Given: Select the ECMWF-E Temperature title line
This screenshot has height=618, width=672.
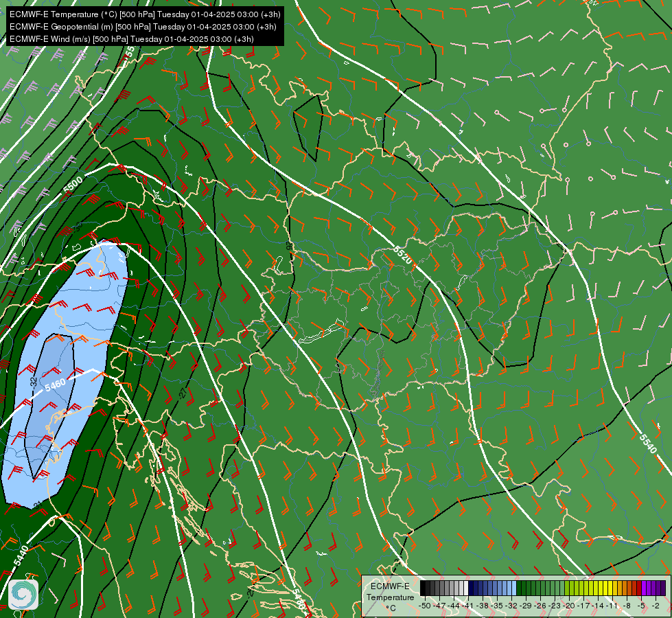Looking at the screenshot, I should pyautogui.click(x=145, y=14).
